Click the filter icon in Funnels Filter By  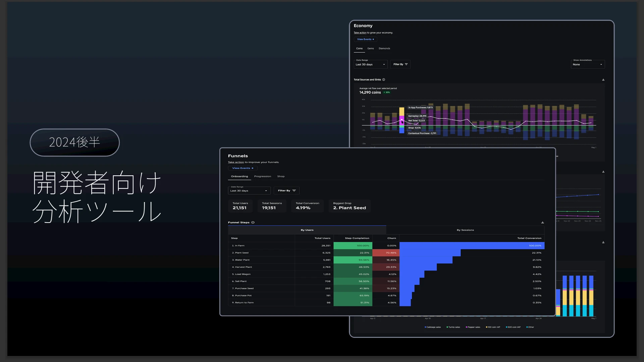click(294, 191)
